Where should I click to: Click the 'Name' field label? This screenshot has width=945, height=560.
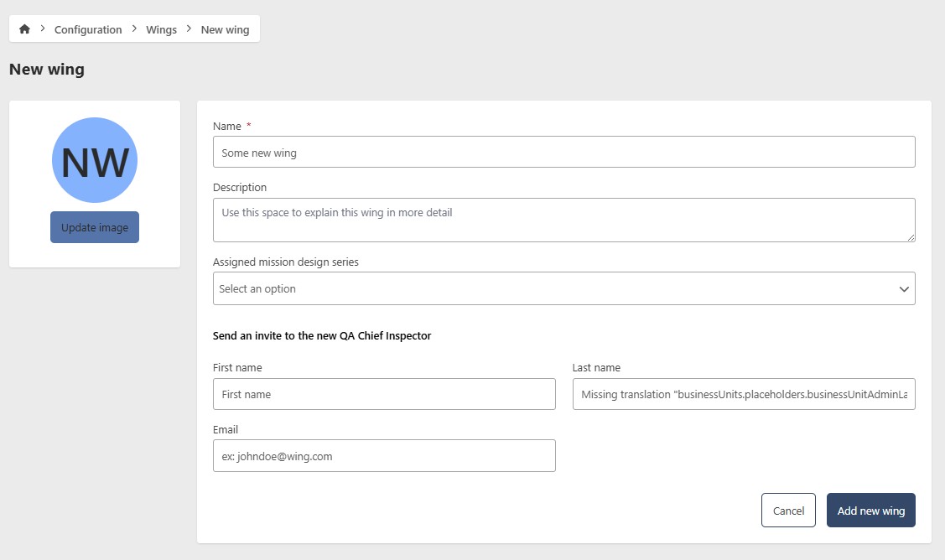(x=226, y=126)
